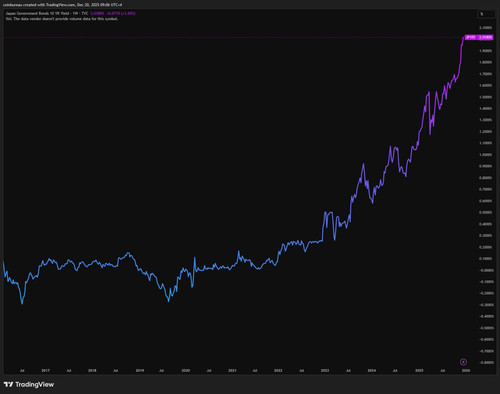Select the JP10Y current price label

[479, 37]
